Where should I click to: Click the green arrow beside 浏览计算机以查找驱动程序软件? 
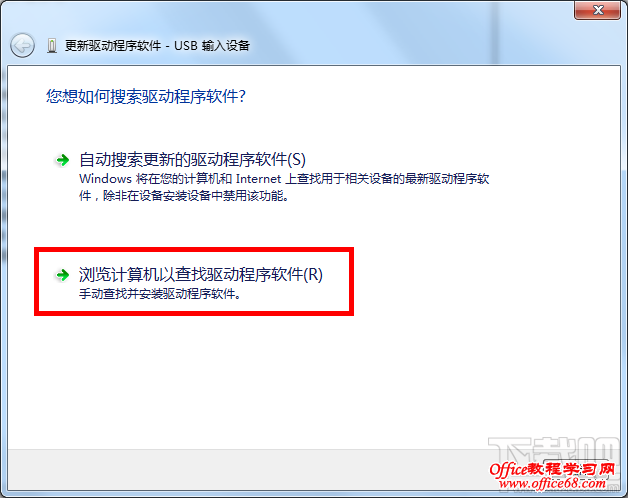pos(62,275)
